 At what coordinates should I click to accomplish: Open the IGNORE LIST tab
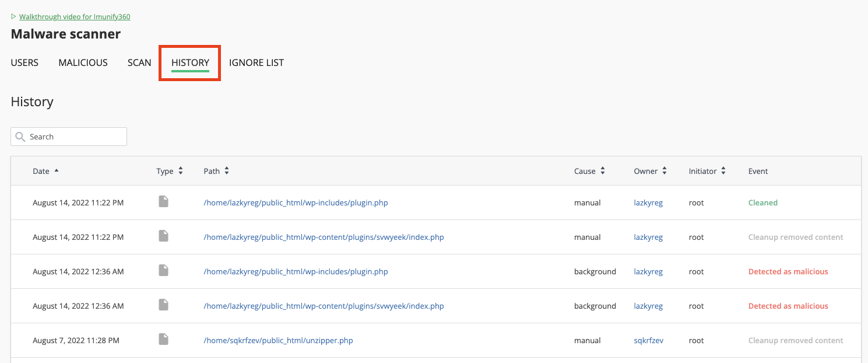(256, 62)
